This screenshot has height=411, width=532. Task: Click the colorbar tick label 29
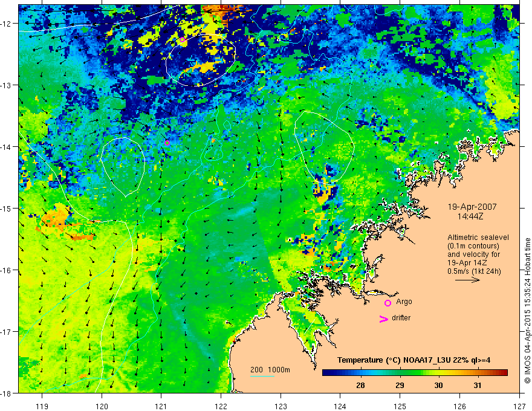[400, 385]
